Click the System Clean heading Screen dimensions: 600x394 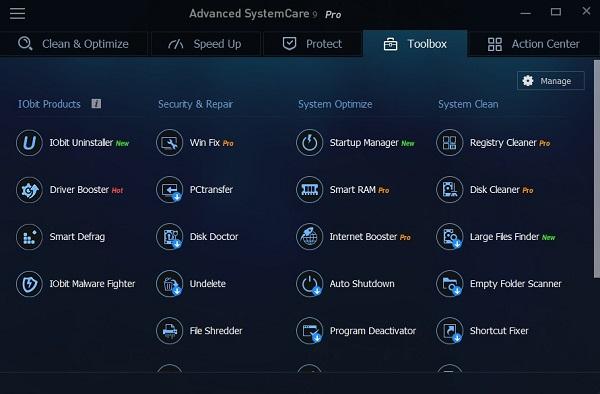point(468,104)
